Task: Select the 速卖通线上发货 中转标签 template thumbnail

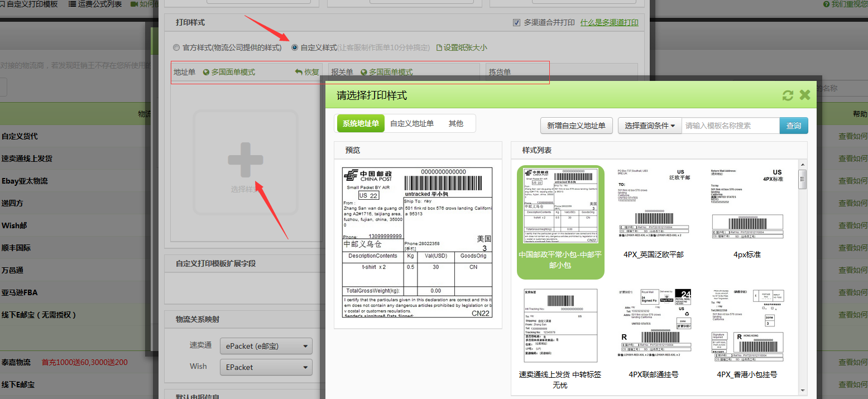Action: (560, 325)
